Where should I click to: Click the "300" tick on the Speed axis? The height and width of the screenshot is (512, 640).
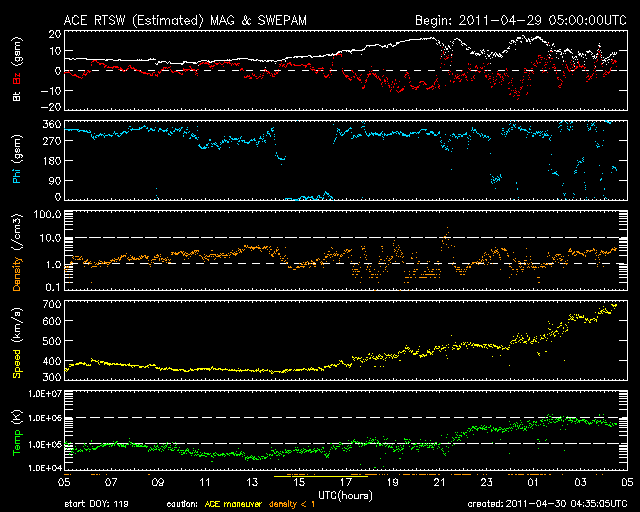click(x=52, y=376)
